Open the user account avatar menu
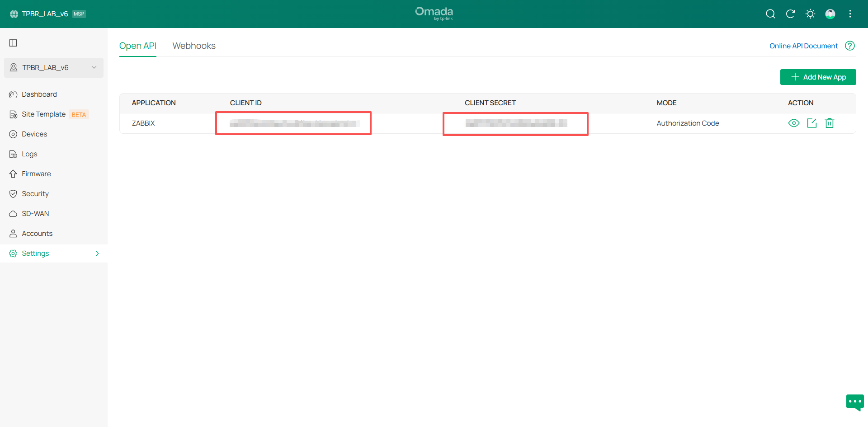Image resolution: width=868 pixels, height=427 pixels. tap(830, 14)
